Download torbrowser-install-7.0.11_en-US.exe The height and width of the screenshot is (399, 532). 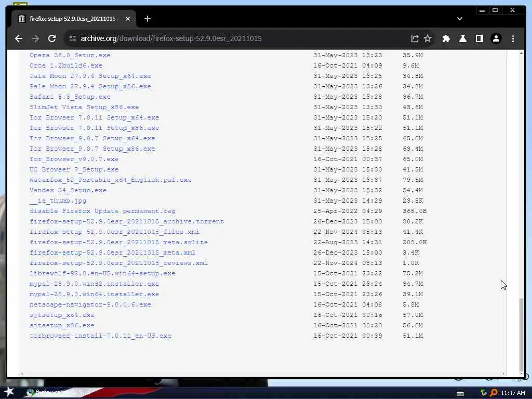click(x=100, y=336)
